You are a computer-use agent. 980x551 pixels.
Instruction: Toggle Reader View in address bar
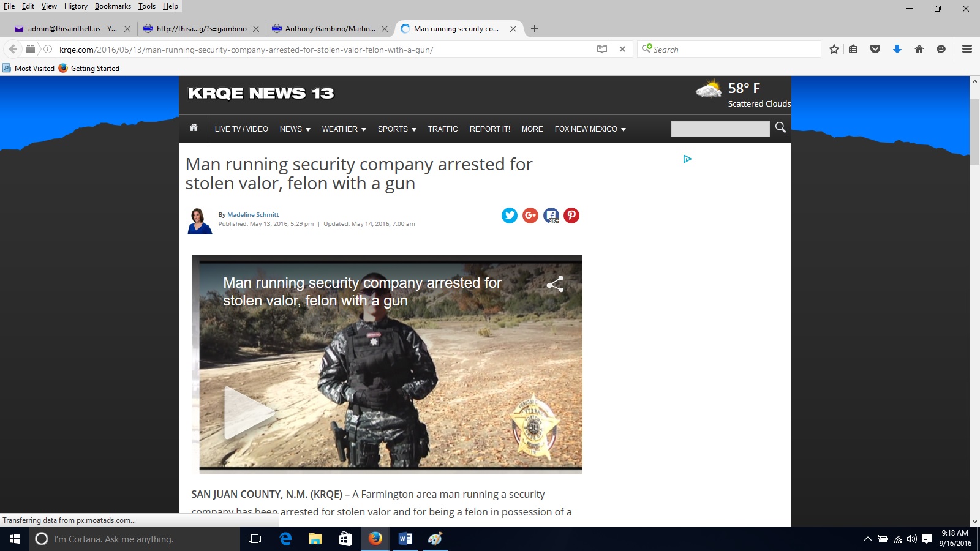pos(602,50)
